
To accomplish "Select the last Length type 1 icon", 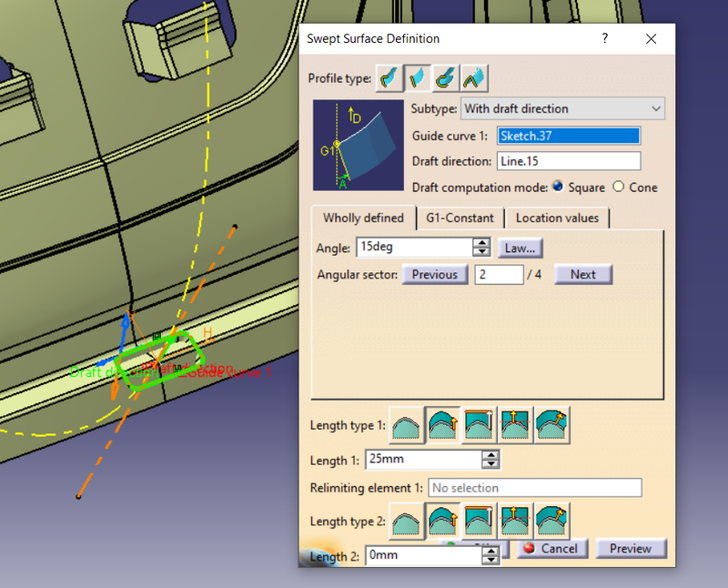I will 551,424.
